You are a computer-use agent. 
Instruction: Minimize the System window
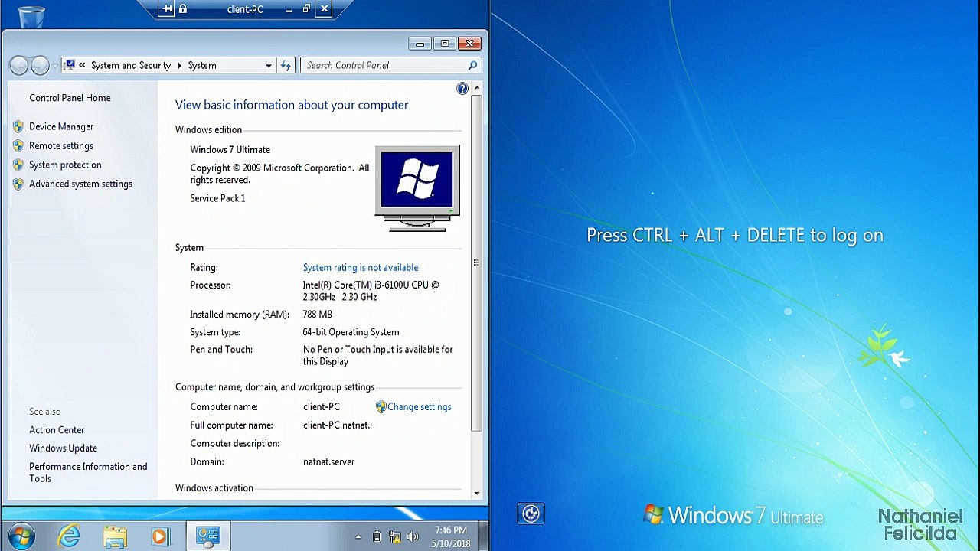420,44
